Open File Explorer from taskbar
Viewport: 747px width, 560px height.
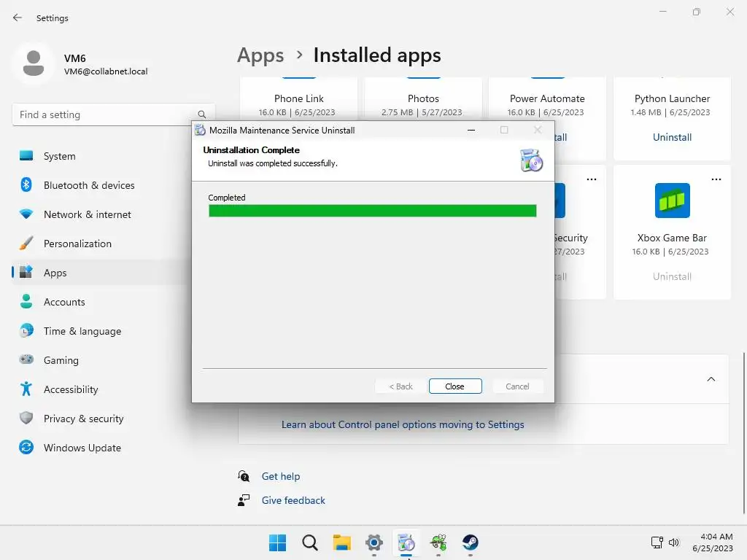pos(342,542)
